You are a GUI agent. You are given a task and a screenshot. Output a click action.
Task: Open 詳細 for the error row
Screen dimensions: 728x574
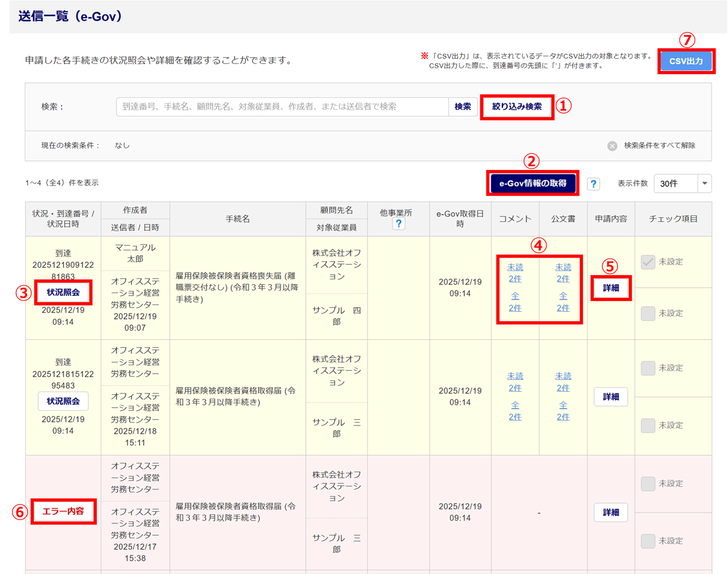[610, 512]
